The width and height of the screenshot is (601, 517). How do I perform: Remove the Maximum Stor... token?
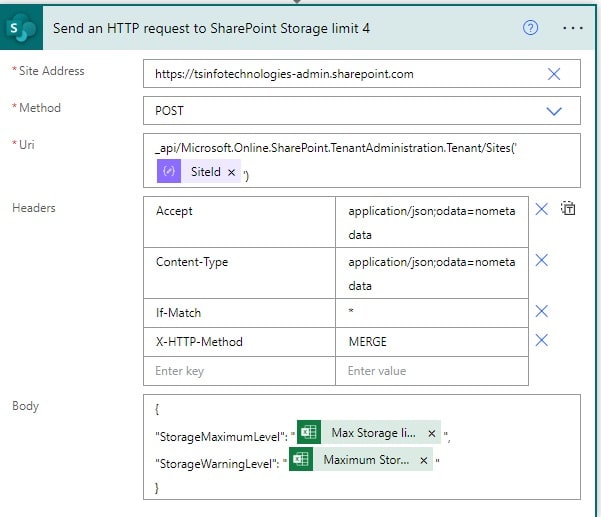point(424,460)
